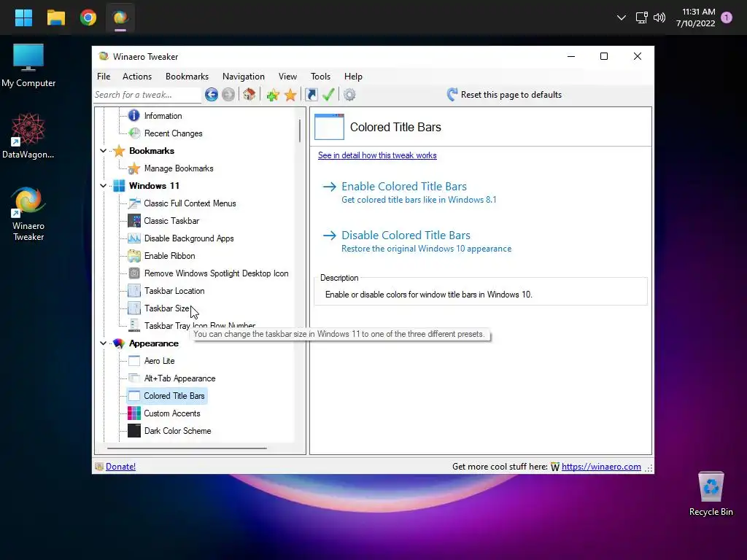The height and width of the screenshot is (560, 747).
Task: Click the grayed Forward navigation icon
Action: pos(228,95)
